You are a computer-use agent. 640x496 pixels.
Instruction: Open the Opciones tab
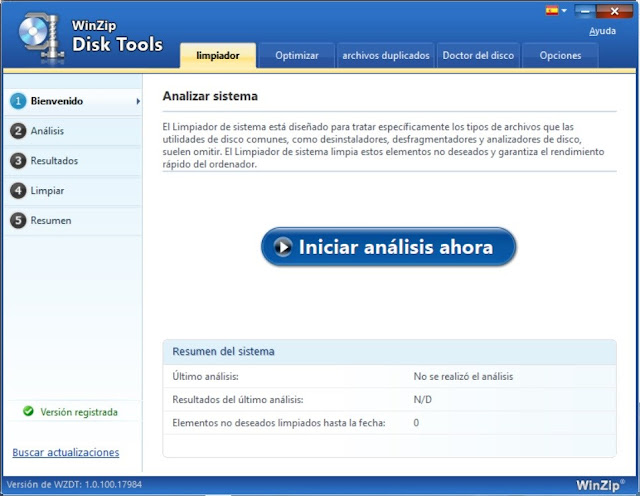[x=560, y=56]
